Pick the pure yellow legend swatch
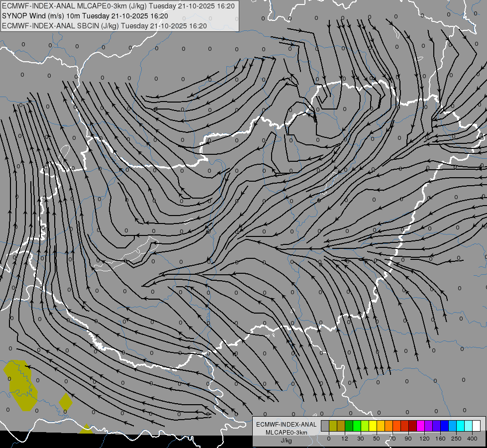 coord(373,426)
